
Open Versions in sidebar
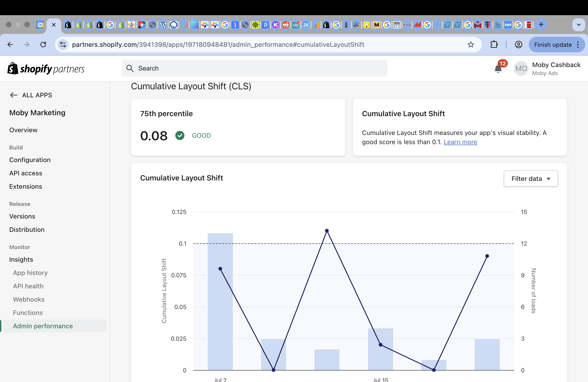coord(22,216)
